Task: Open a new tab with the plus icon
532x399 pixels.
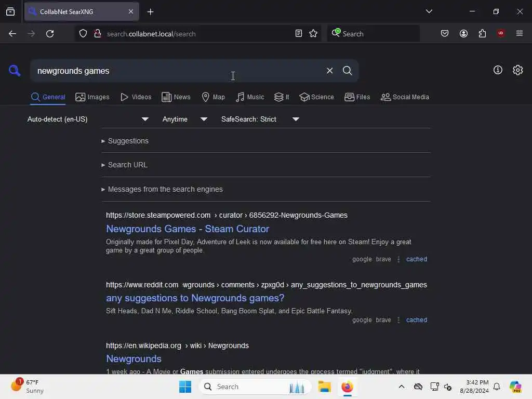Action: (150, 12)
